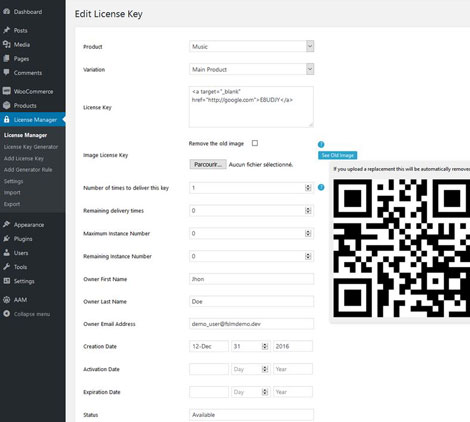The image size is (470, 422).
Task: Click info icon beside delivery count field
Action: 321,187
